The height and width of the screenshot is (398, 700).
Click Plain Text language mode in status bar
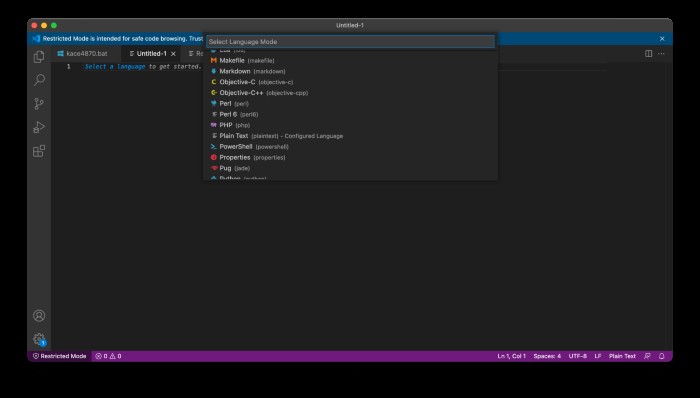point(622,356)
